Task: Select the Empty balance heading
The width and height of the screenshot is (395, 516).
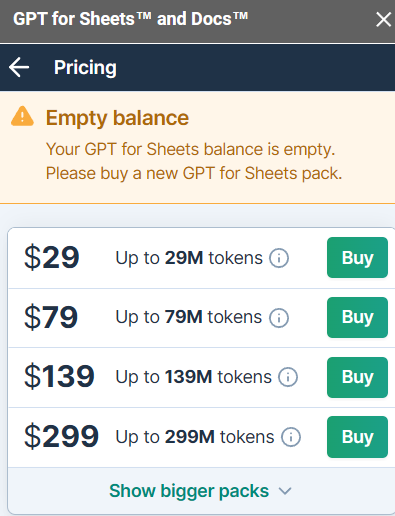Action: [117, 118]
